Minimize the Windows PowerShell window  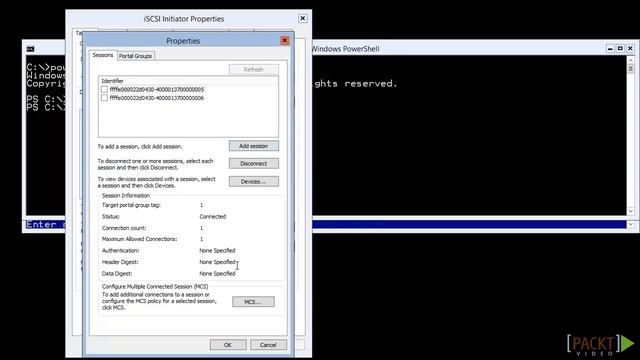pos(610,49)
